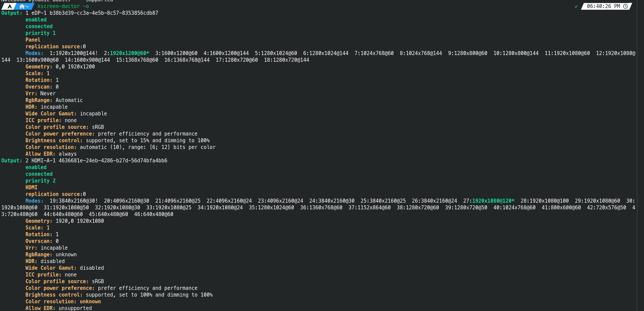Click the 'priority 1' status text
644x311 pixels.
[x=41, y=33]
